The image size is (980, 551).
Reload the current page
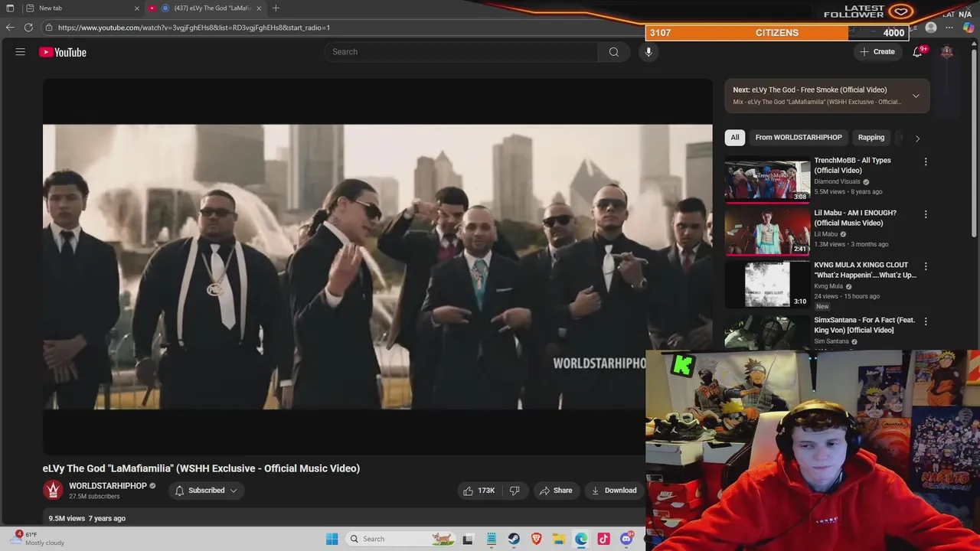[x=28, y=28]
